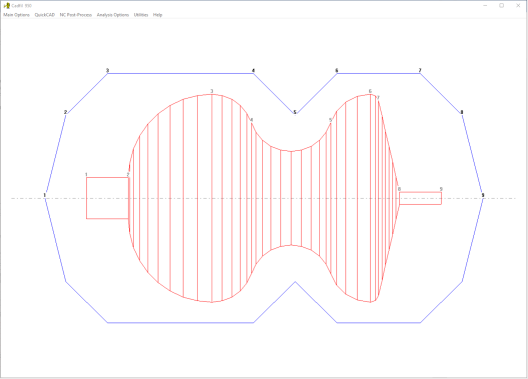Image resolution: width=528 pixels, height=379 pixels.
Task: Open the Help menu
Action: (x=158, y=15)
